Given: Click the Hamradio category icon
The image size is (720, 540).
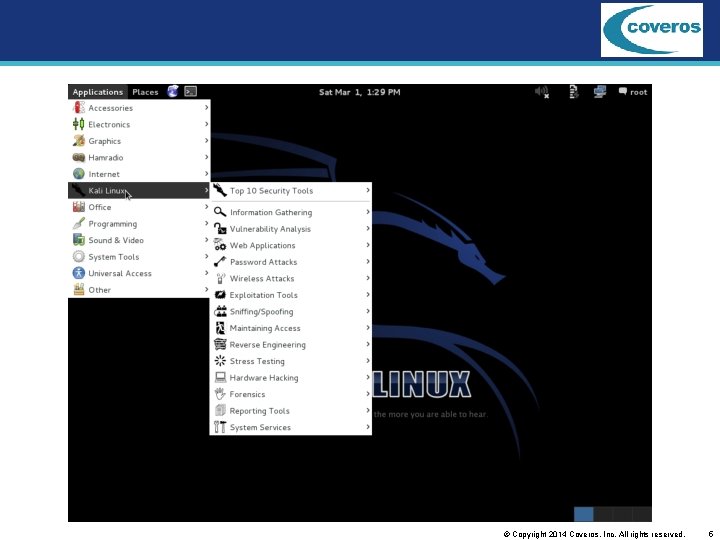Looking at the screenshot, I should (x=79, y=158).
